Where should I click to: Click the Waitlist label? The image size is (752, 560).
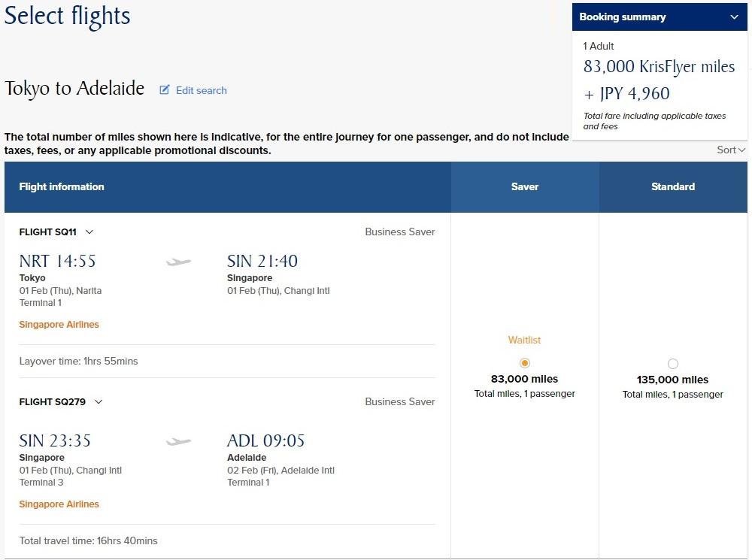pyautogui.click(x=524, y=340)
